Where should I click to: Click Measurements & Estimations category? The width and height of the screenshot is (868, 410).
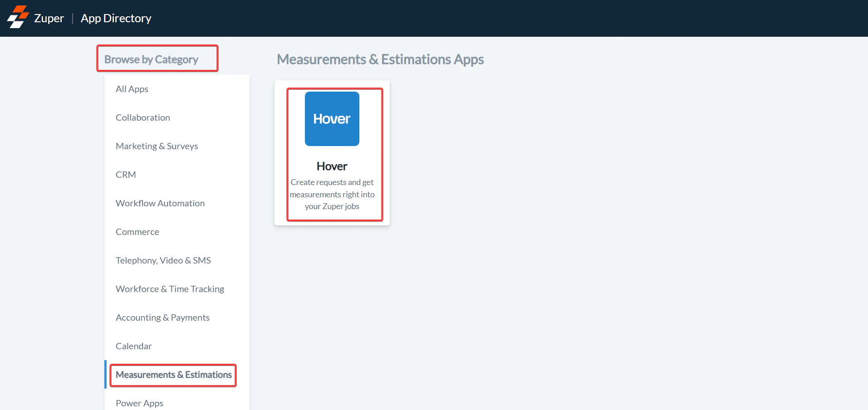click(174, 375)
